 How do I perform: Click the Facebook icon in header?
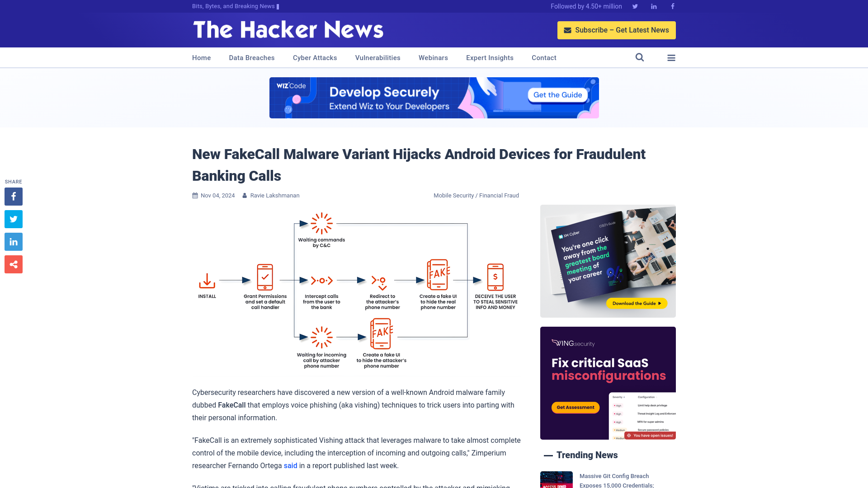[x=672, y=6]
